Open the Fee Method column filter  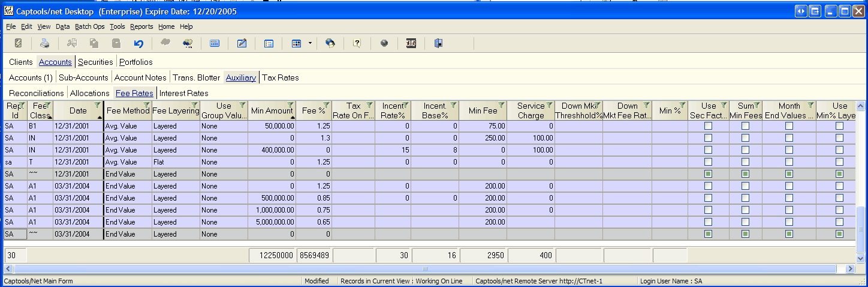(147, 106)
